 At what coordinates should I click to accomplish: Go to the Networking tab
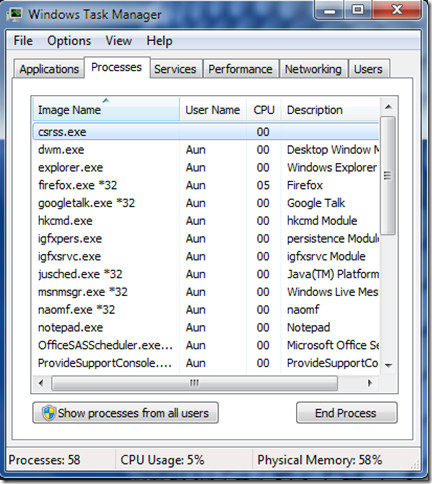(x=313, y=69)
